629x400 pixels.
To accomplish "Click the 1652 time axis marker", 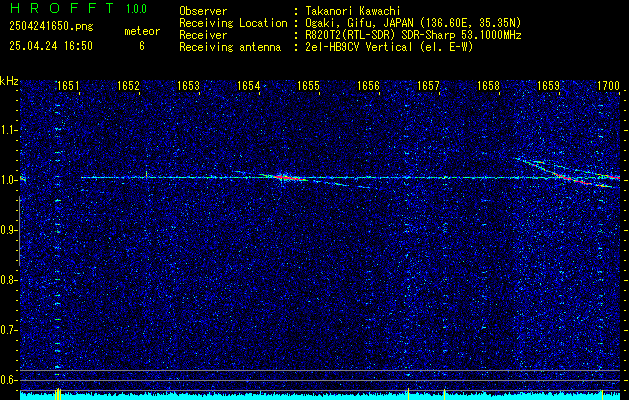I will [128, 86].
